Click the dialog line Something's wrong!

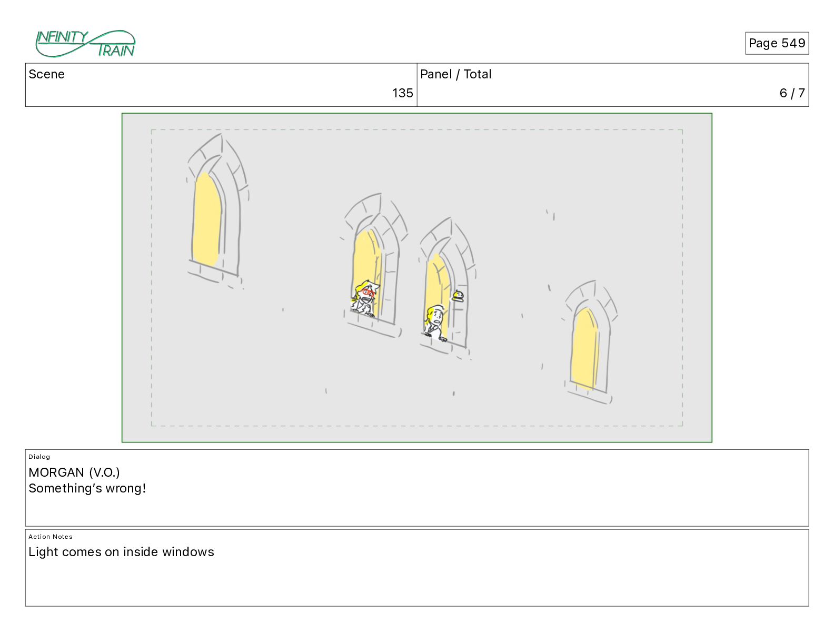pyautogui.click(x=87, y=488)
